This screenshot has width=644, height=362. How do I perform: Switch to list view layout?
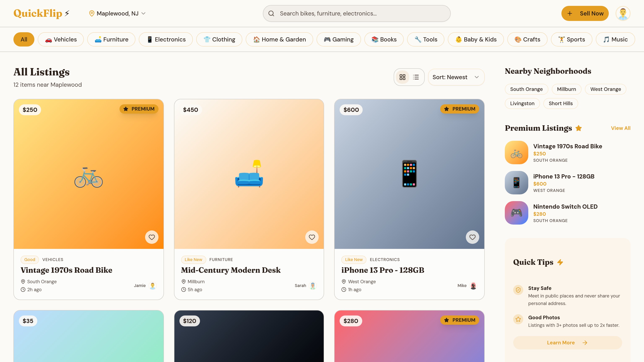coord(416,77)
